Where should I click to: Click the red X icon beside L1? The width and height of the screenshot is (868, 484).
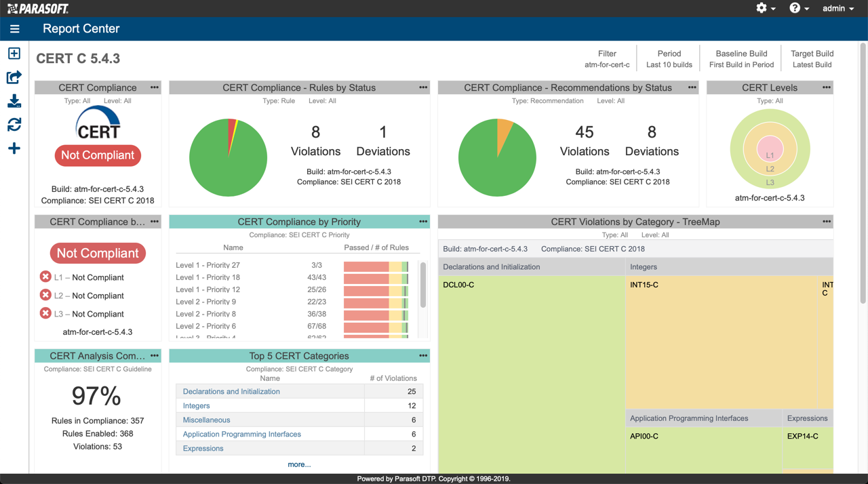click(45, 277)
